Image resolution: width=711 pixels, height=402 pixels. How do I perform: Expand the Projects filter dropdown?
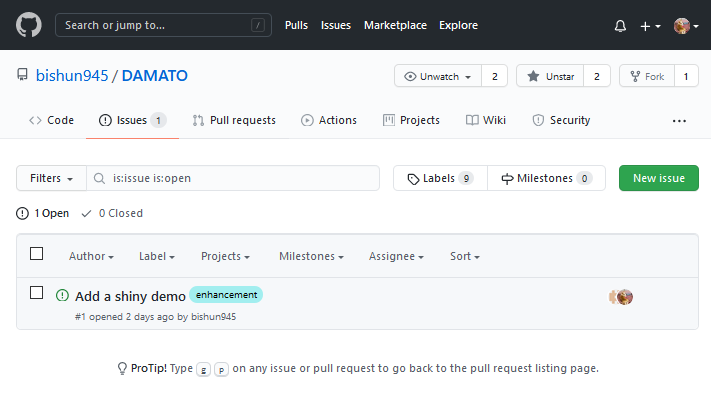point(225,256)
